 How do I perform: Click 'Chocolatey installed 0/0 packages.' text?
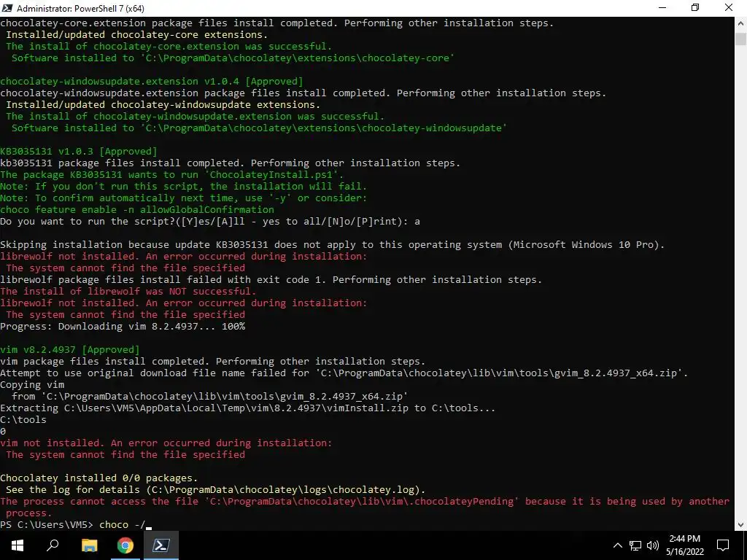[98, 478]
